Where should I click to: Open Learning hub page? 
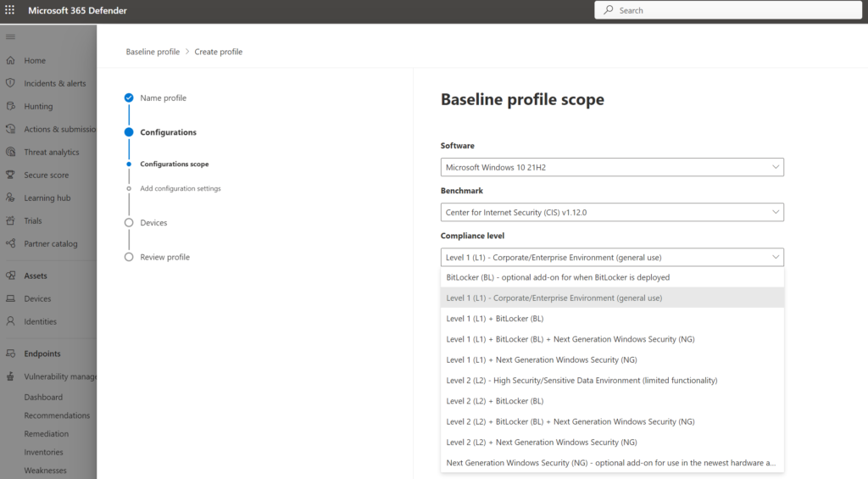47,198
